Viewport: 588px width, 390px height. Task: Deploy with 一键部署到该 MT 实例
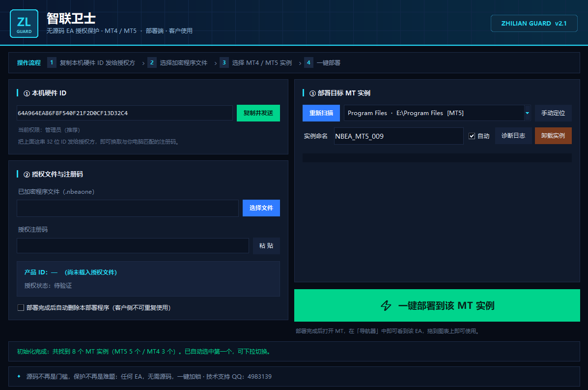click(x=437, y=305)
